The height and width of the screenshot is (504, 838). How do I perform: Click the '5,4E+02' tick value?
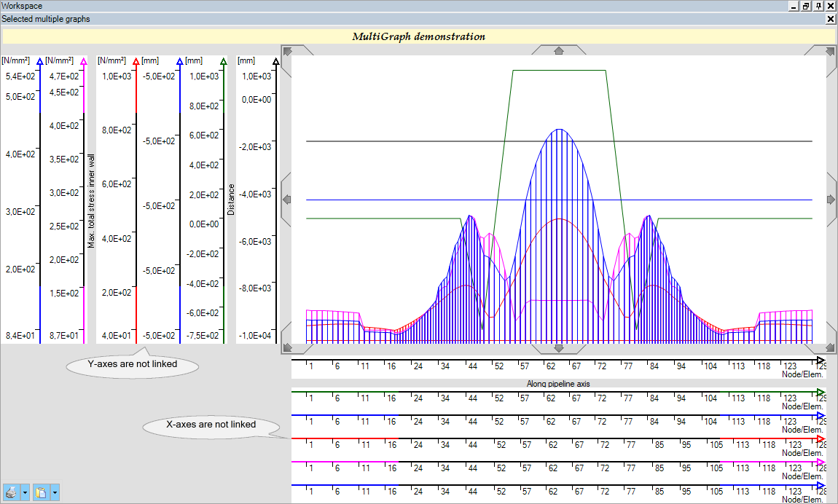pyautogui.click(x=20, y=76)
